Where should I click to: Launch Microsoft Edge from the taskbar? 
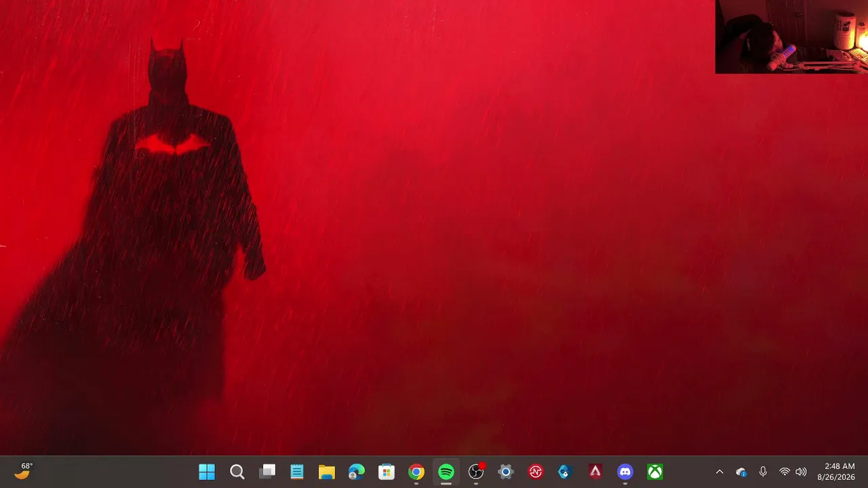click(x=357, y=472)
